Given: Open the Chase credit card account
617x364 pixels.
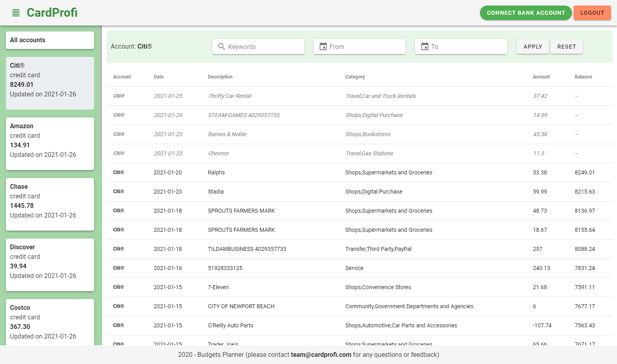Looking at the screenshot, I should click(x=50, y=204).
